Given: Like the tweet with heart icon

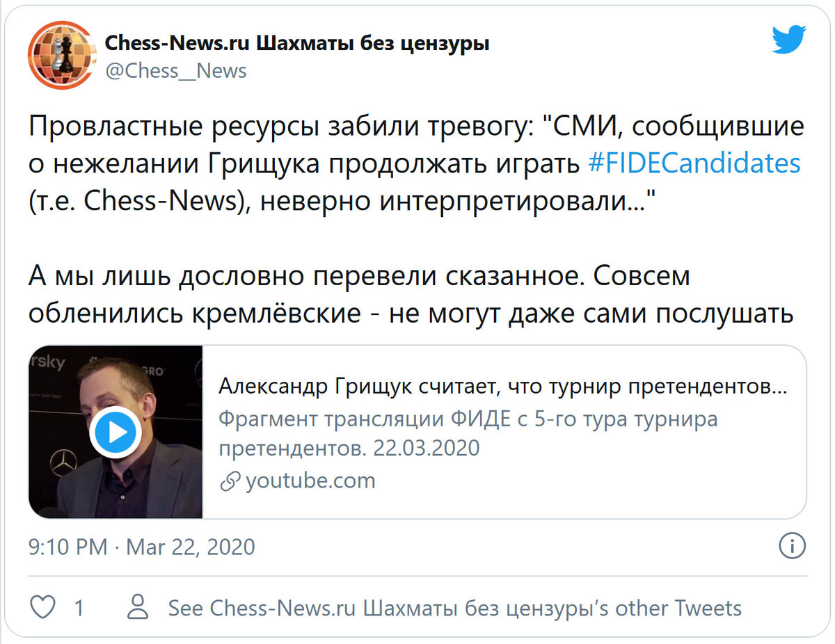Looking at the screenshot, I should click(44, 608).
